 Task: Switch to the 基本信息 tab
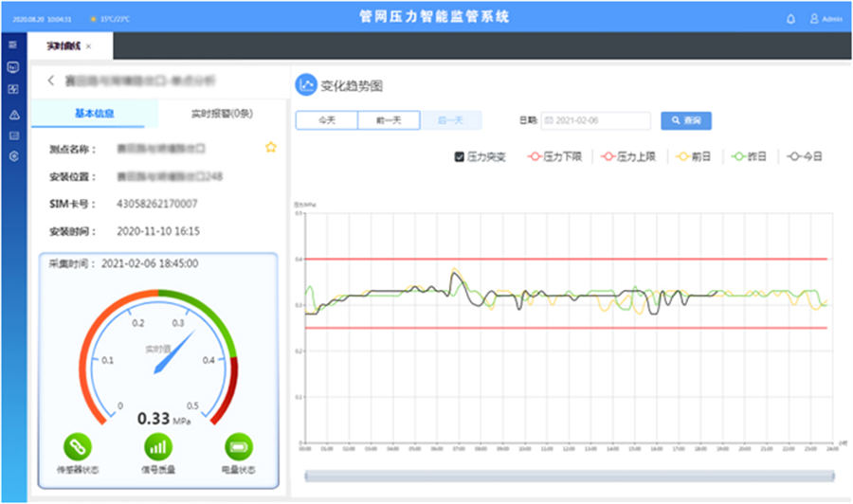click(x=94, y=113)
